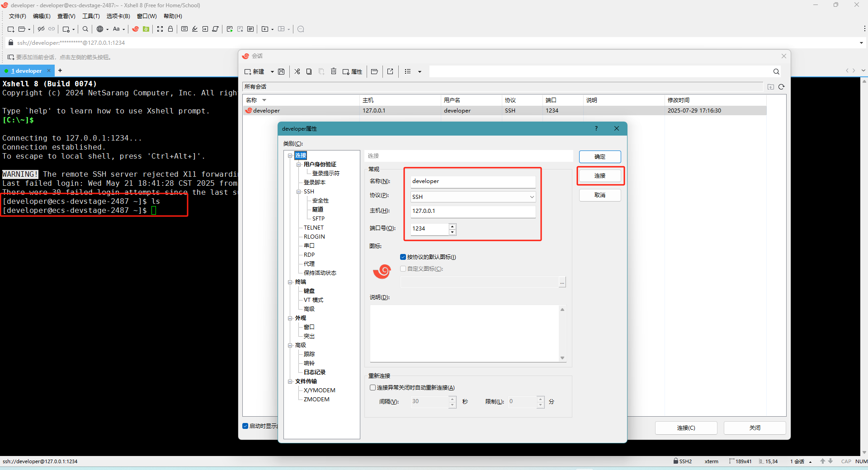The height and width of the screenshot is (470, 868).
Task: Open the 选项卡(B) menu
Action: [118, 16]
